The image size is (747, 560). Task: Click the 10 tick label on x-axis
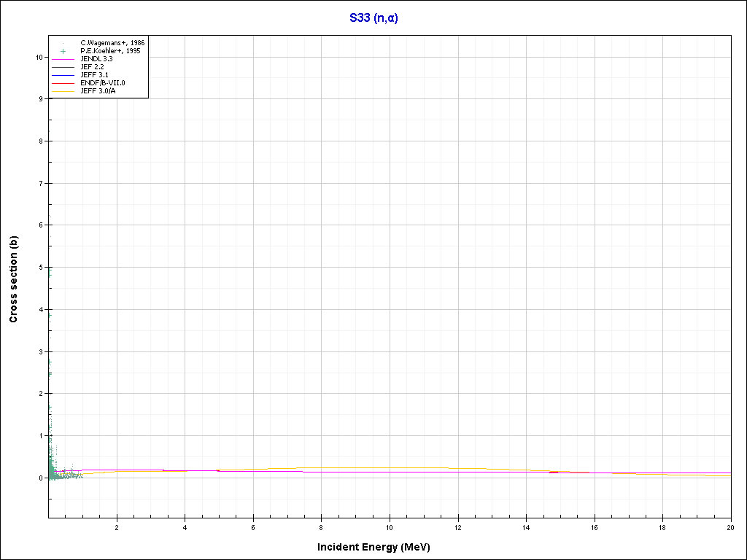[390, 526]
